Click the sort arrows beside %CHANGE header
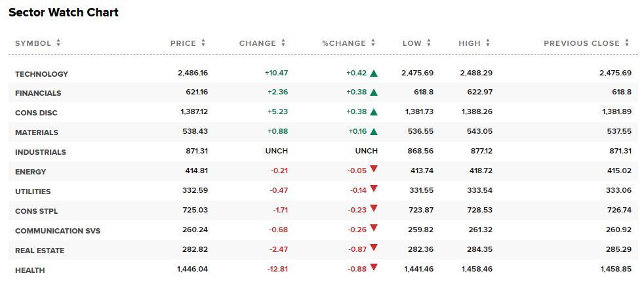 (x=373, y=43)
